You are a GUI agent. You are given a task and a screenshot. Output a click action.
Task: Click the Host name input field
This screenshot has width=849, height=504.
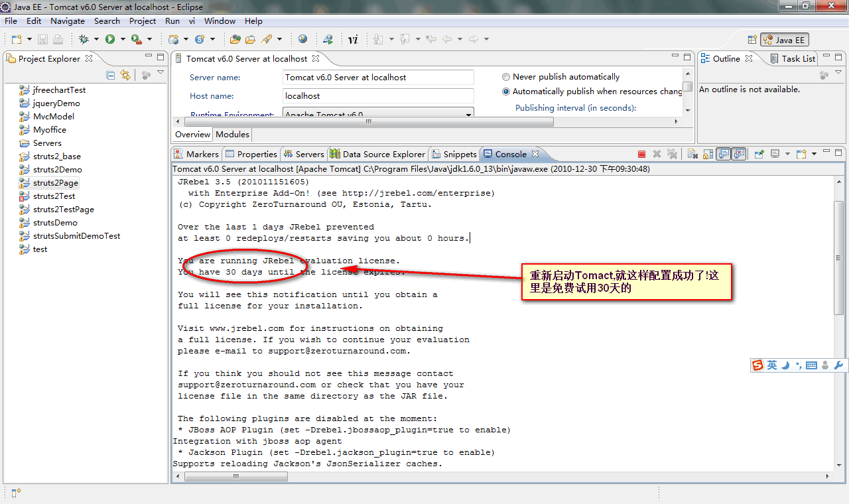click(x=379, y=96)
